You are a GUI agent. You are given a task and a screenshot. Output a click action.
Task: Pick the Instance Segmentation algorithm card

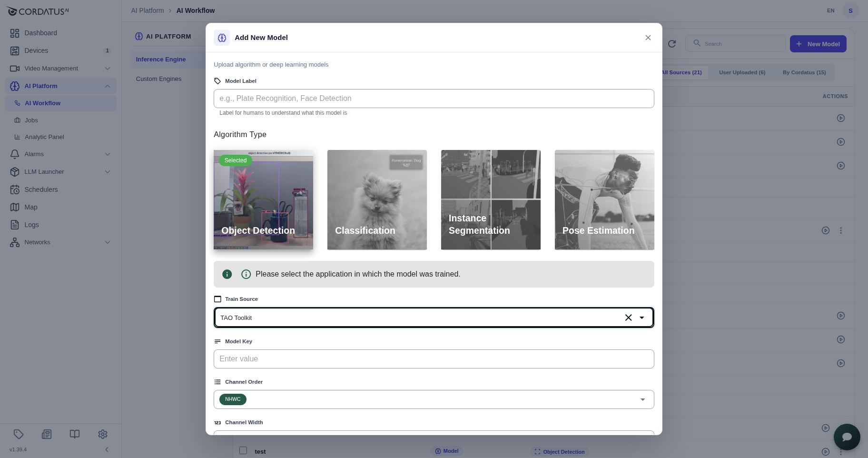[491, 200]
